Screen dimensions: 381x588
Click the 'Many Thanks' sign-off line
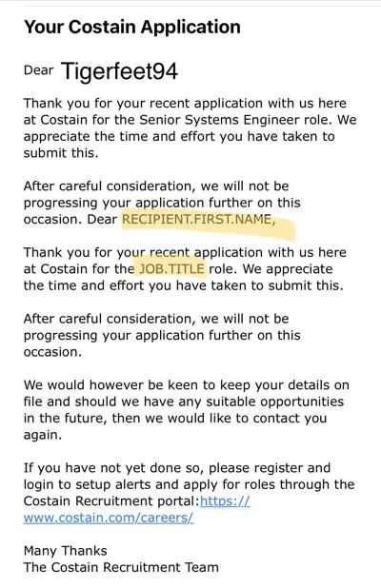pos(66,551)
